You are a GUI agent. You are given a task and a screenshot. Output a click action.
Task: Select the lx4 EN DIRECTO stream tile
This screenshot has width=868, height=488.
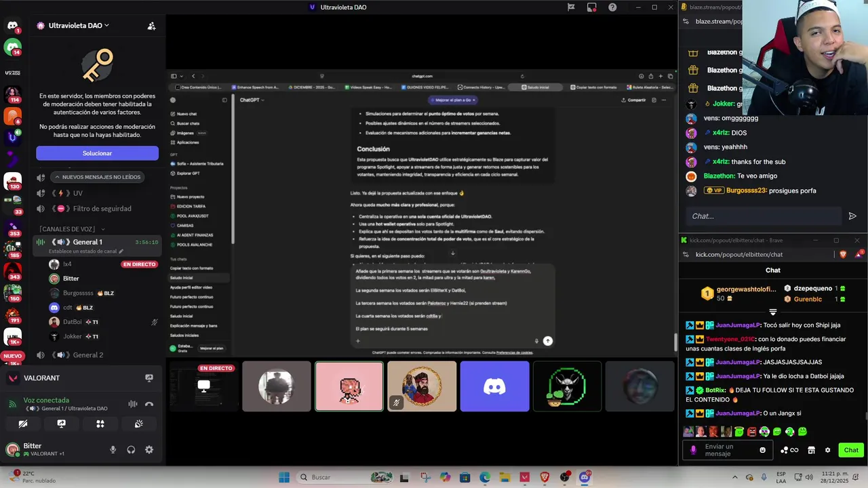coord(204,386)
